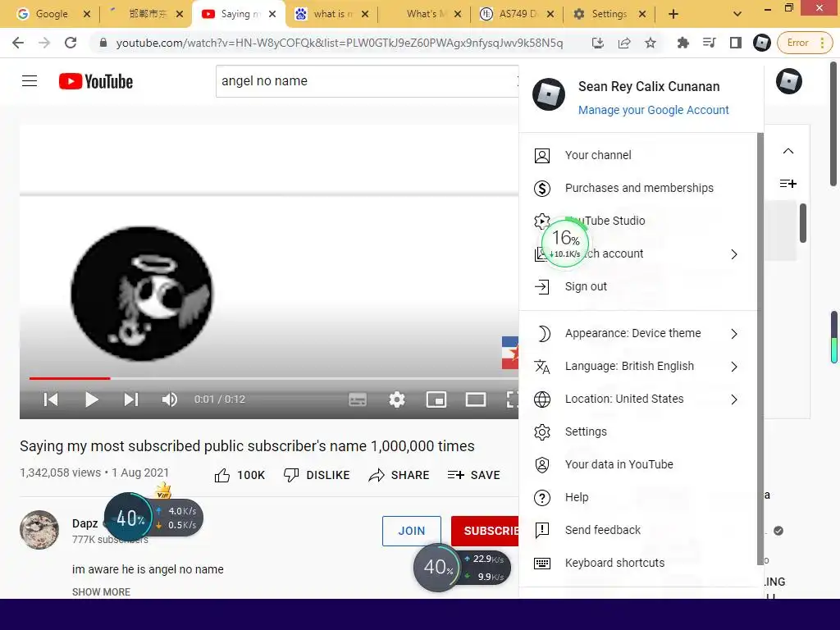The width and height of the screenshot is (840, 630).
Task: Dislike the video
Action: coord(317,475)
